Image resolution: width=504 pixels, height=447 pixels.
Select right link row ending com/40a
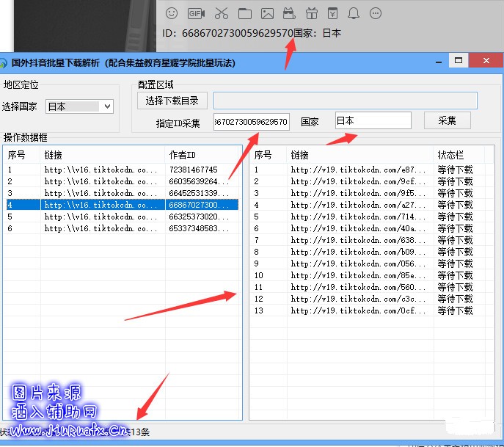[x=371, y=228]
